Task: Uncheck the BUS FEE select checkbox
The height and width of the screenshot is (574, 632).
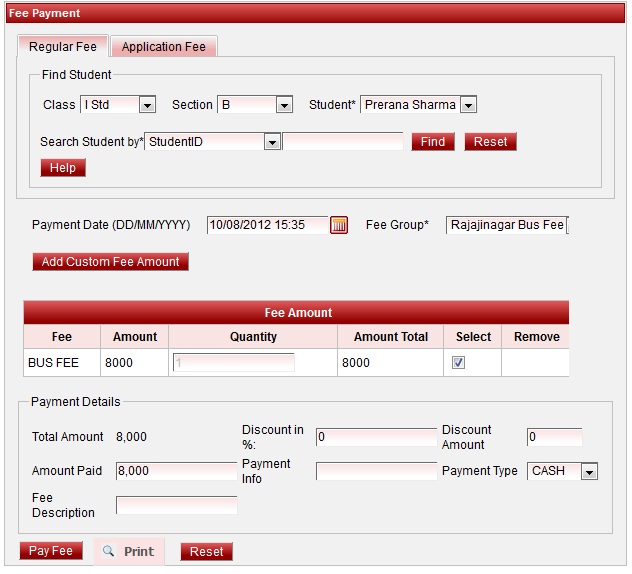Action: (x=458, y=363)
